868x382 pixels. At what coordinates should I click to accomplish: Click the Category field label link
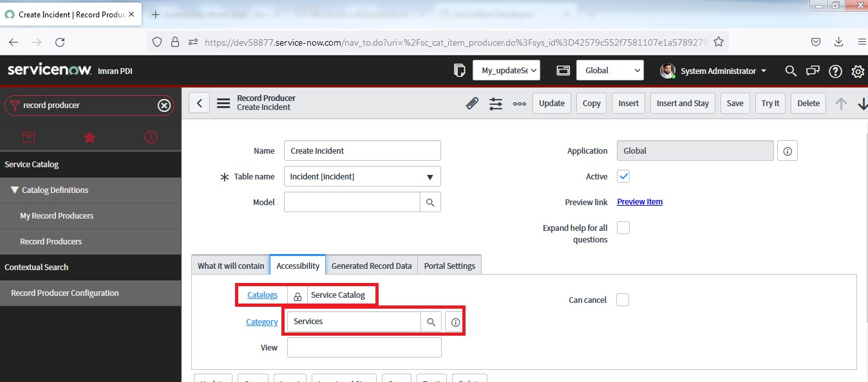(261, 322)
